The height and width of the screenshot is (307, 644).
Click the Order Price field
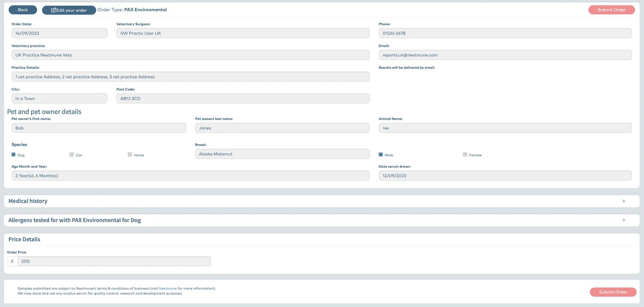(x=114, y=261)
